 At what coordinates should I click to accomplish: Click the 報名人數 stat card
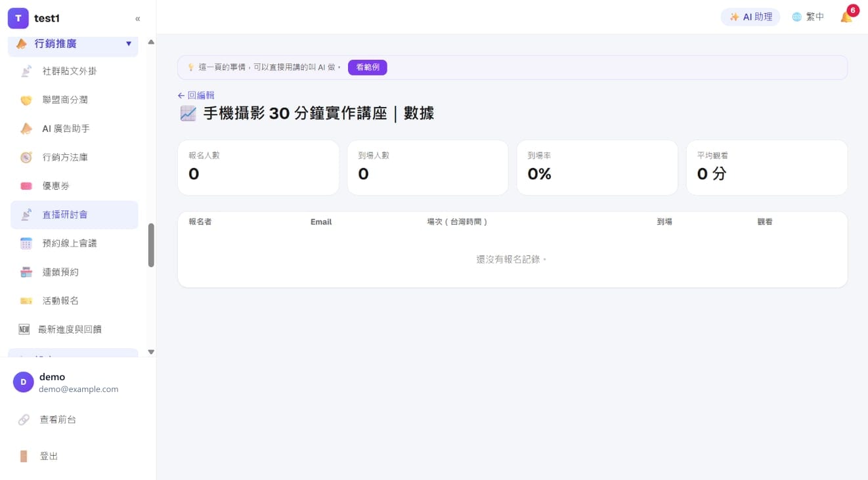click(x=258, y=167)
